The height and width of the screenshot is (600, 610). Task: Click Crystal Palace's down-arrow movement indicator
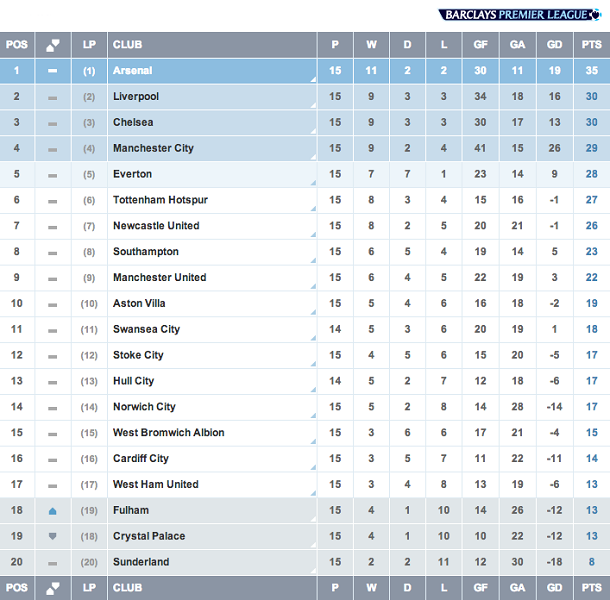[53, 537]
